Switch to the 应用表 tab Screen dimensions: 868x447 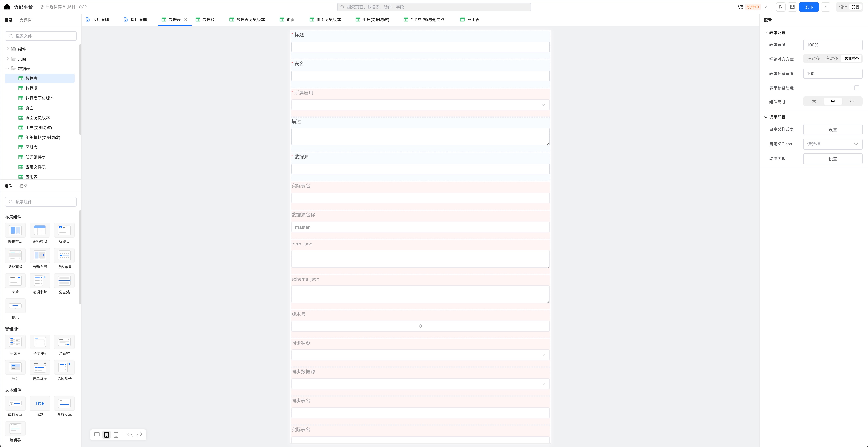[x=470, y=20]
